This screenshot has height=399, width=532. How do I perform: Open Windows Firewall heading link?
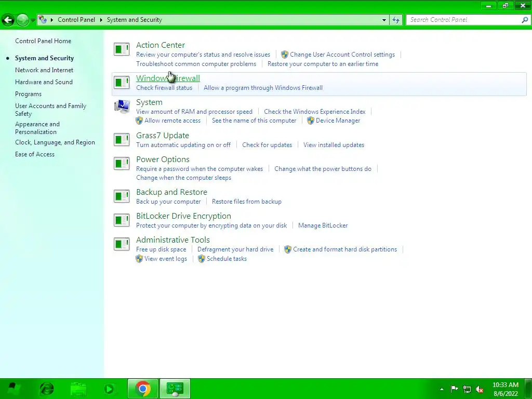pos(168,78)
